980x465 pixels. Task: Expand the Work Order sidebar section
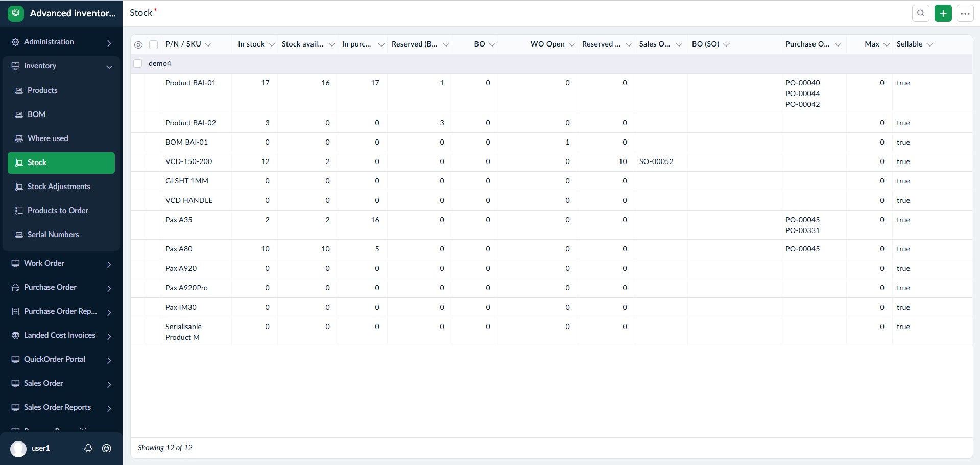click(x=109, y=264)
